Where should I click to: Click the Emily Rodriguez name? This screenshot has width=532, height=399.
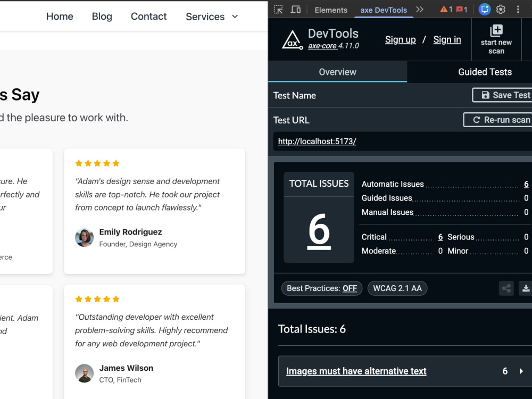pos(130,232)
